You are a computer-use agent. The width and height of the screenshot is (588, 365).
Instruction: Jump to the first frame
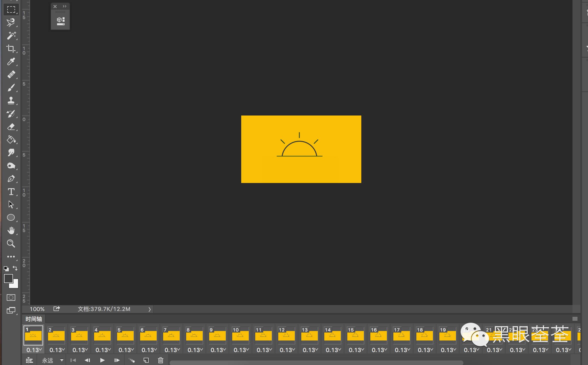pyautogui.click(x=73, y=360)
